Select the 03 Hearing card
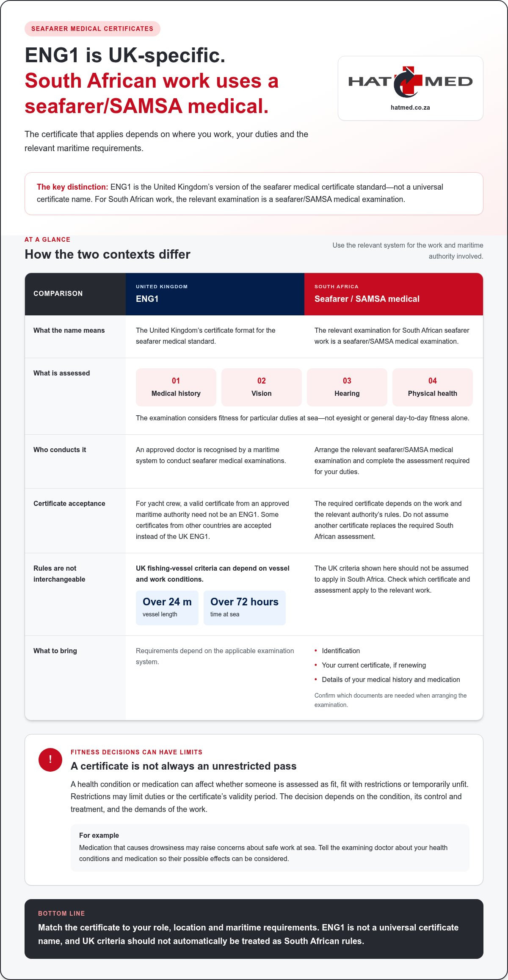The image size is (508, 980). (347, 387)
